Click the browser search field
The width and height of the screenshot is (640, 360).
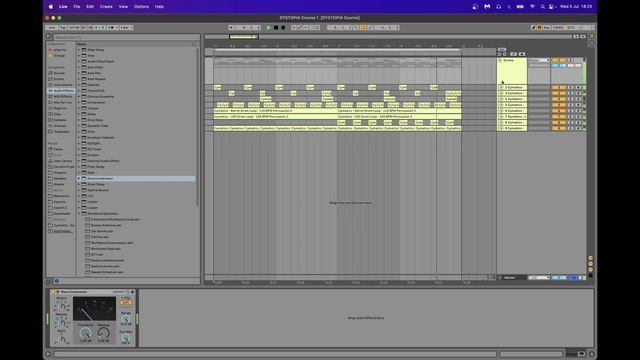(x=124, y=37)
